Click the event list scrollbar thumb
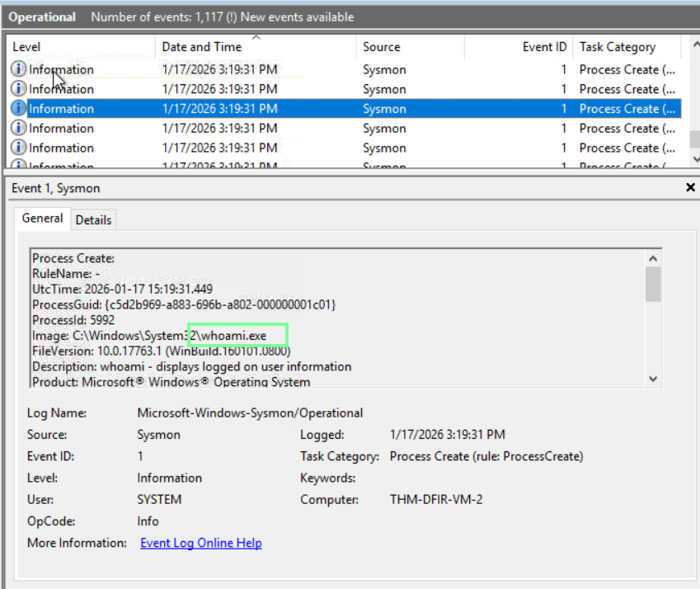 tap(694, 139)
